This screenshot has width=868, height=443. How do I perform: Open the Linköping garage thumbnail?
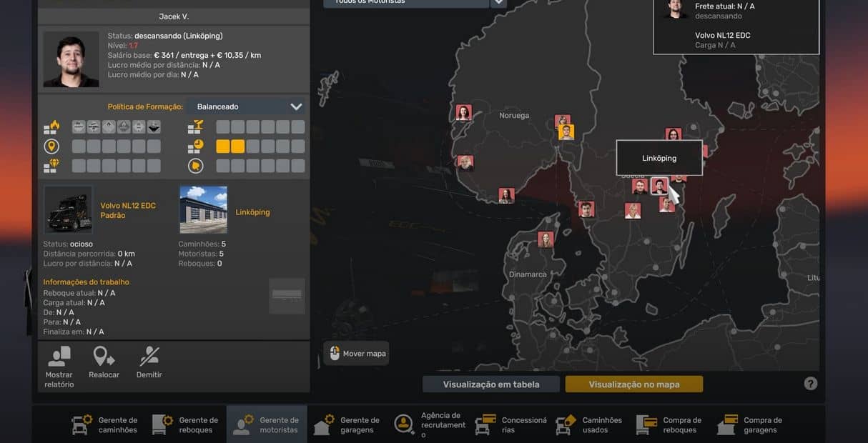203,210
